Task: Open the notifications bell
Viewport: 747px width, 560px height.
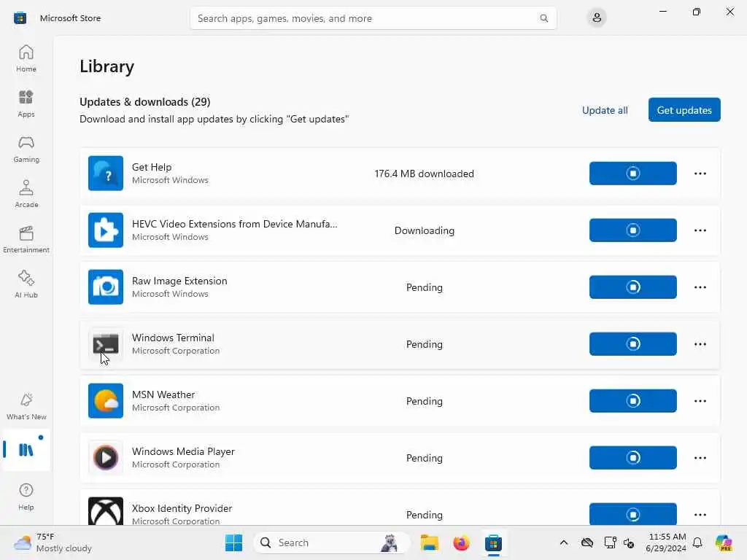Action: tap(697, 542)
